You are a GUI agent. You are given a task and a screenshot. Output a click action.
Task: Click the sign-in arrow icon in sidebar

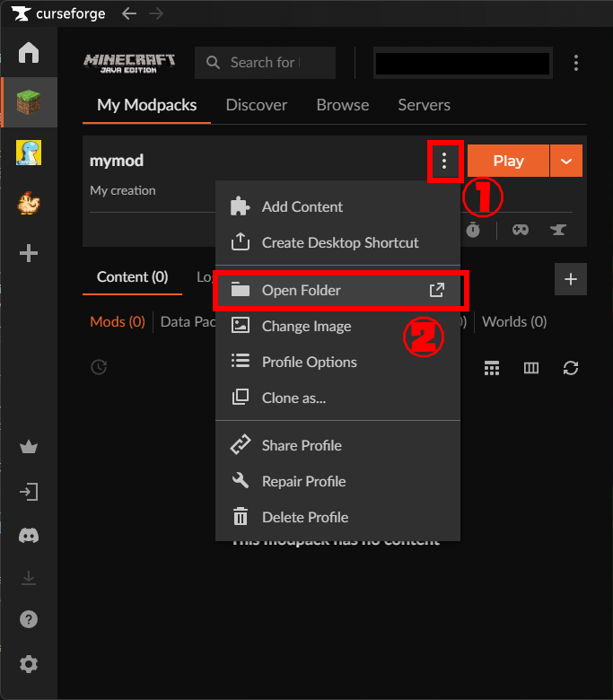pyautogui.click(x=29, y=492)
